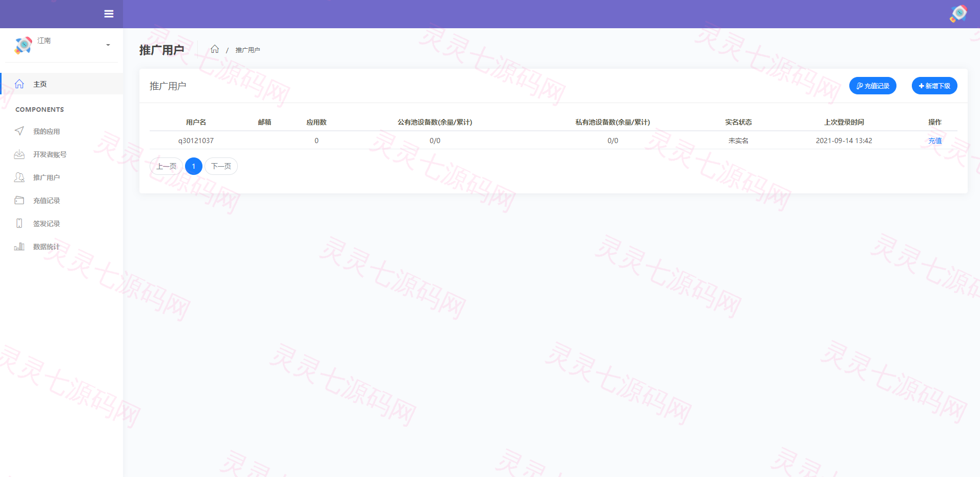Click column header 应用数
980x477 pixels.
pos(316,122)
